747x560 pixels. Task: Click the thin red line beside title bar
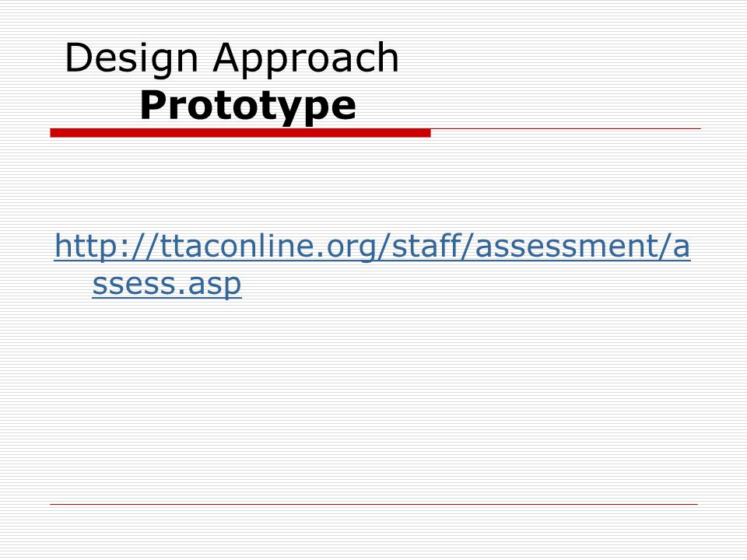click(x=566, y=128)
